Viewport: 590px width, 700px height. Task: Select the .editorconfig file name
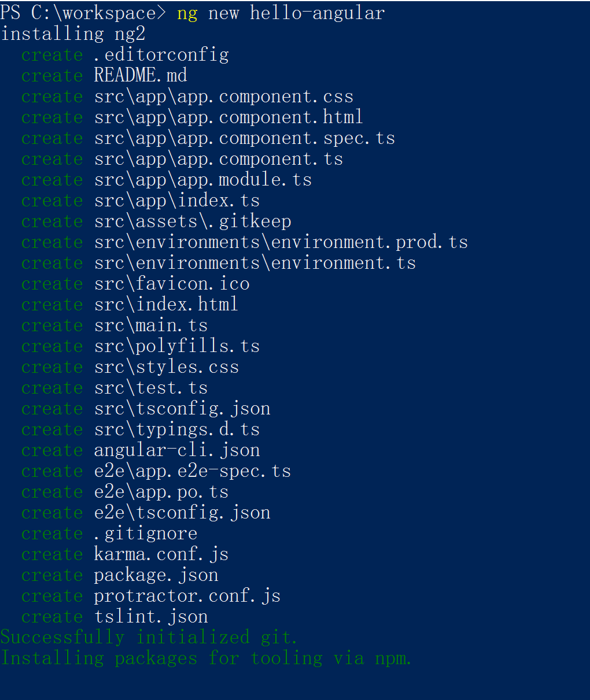tap(161, 55)
